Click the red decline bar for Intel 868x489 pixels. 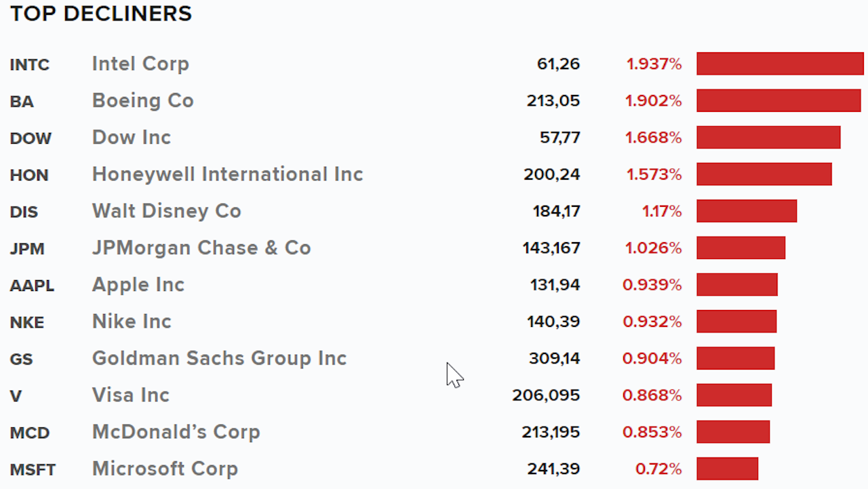781,64
